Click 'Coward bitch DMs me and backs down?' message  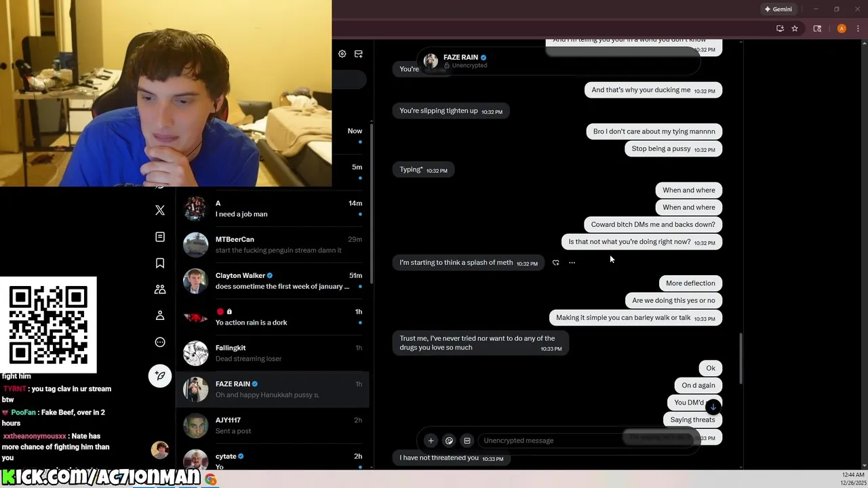tap(652, 224)
